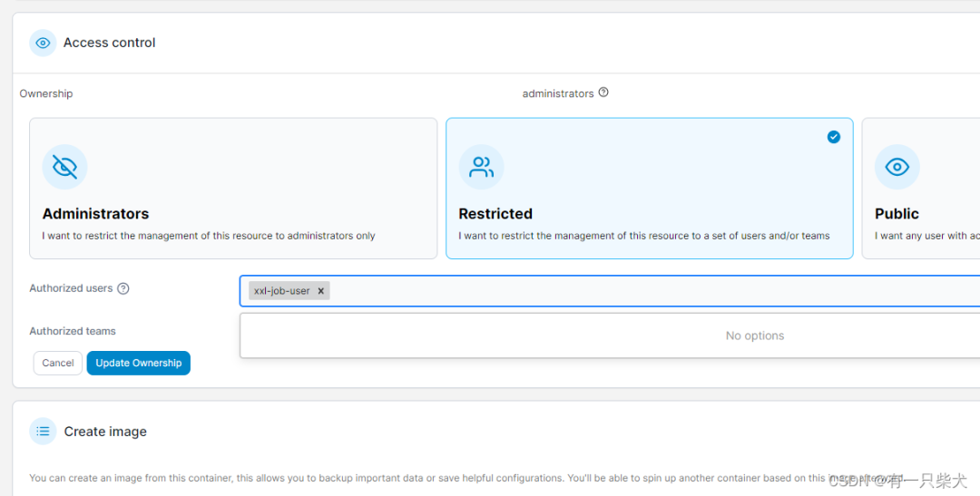Screen dimensions: 980x496
Task: Select the Administrators ownership option
Action: (233, 188)
